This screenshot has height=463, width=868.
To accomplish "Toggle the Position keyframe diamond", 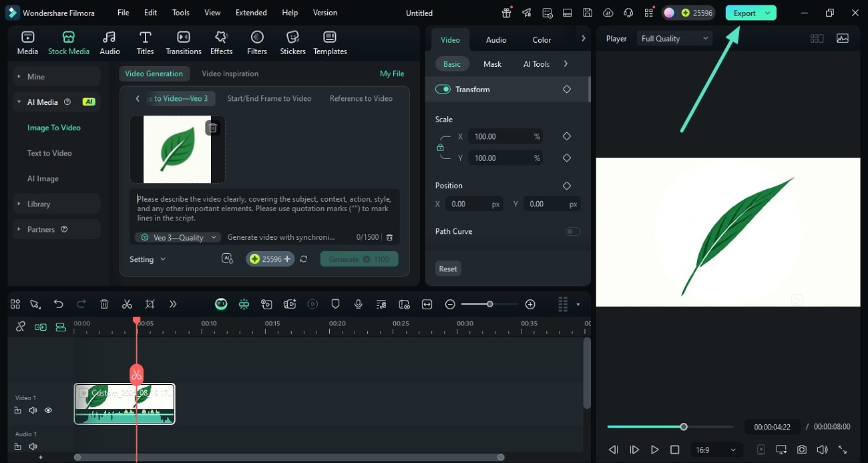I will [x=567, y=185].
